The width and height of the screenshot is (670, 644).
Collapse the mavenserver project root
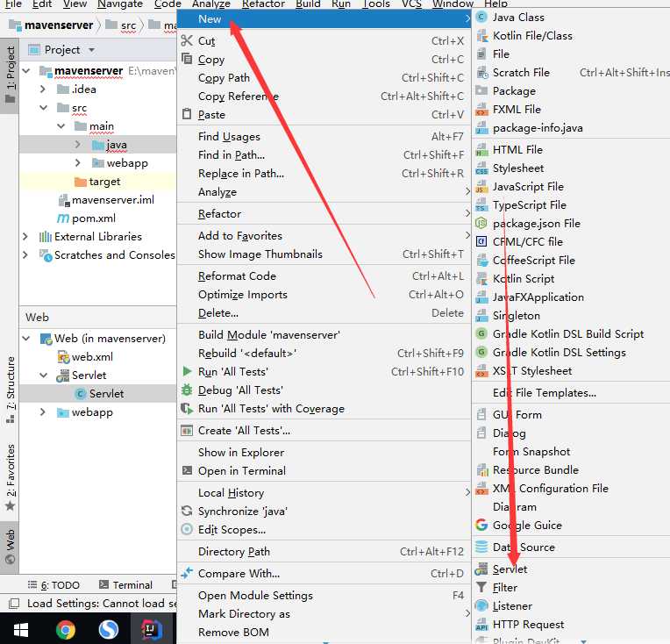tap(26, 70)
